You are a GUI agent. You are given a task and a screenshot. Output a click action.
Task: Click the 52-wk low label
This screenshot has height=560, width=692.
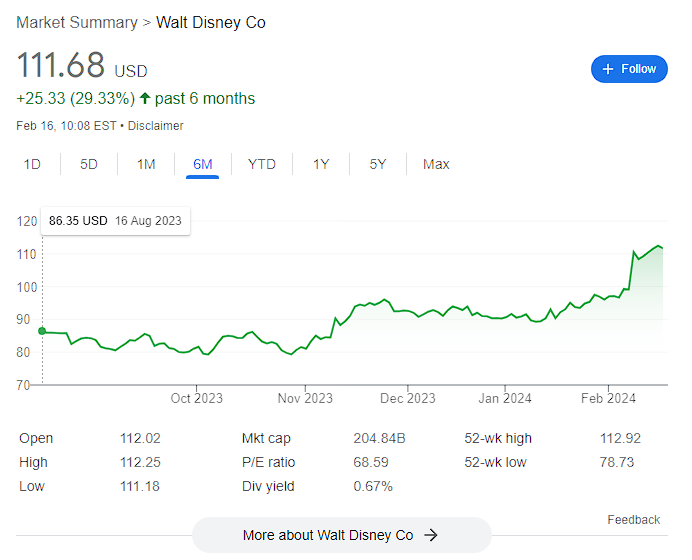pyautogui.click(x=495, y=462)
